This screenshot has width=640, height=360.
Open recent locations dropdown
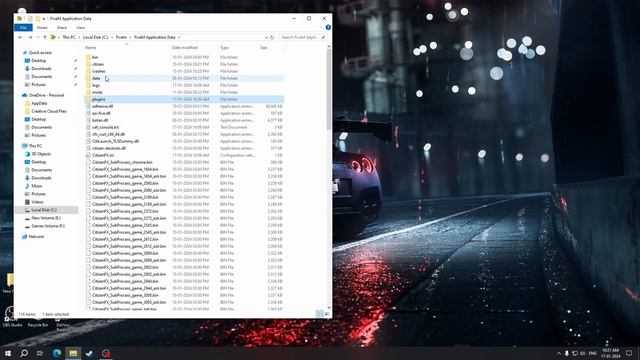(x=38, y=37)
